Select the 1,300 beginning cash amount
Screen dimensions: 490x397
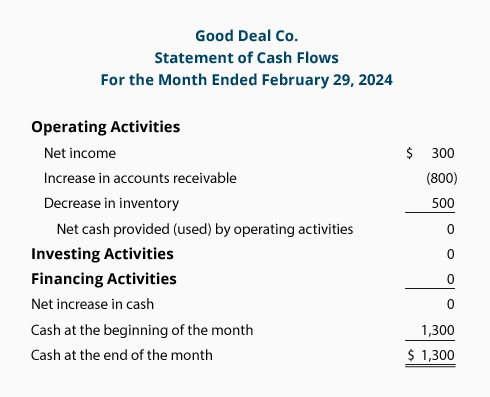point(438,330)
